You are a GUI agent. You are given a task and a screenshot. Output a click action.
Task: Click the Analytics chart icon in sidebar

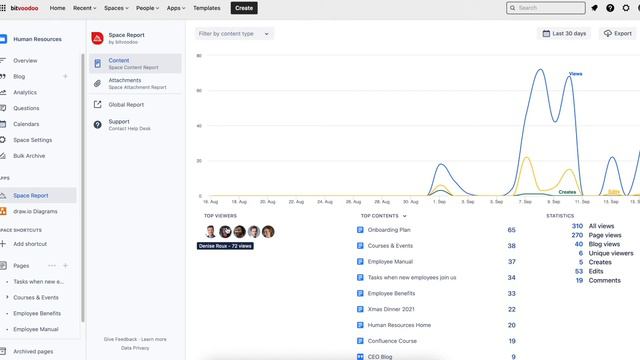coord(3,92)
